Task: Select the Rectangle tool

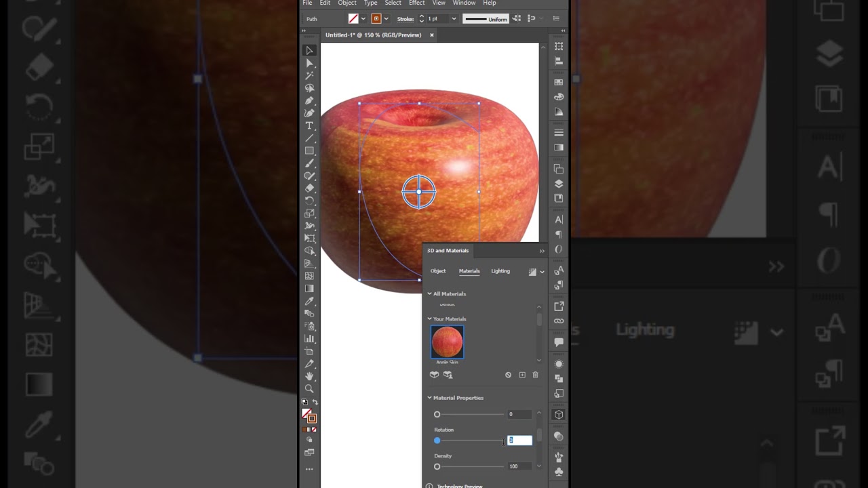Action: coord(309,150)
